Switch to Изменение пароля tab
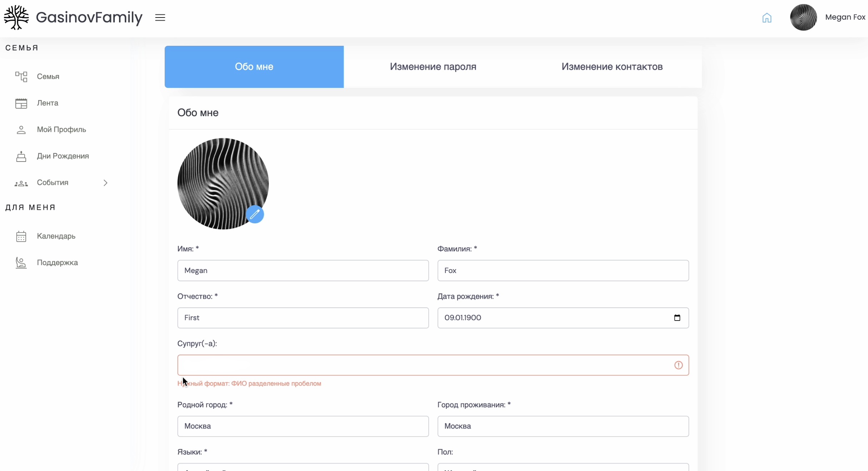 point(433,67)
